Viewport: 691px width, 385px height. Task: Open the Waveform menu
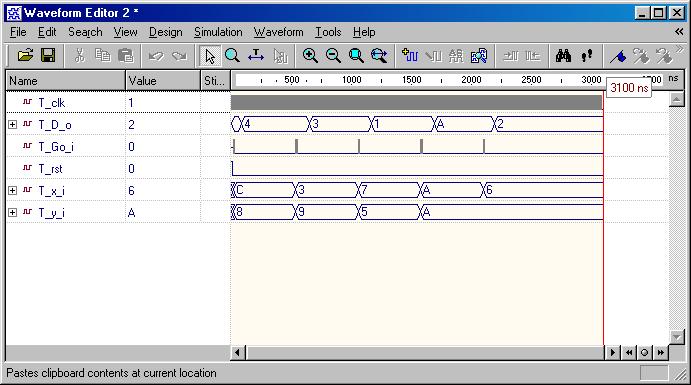click(279, 32)
